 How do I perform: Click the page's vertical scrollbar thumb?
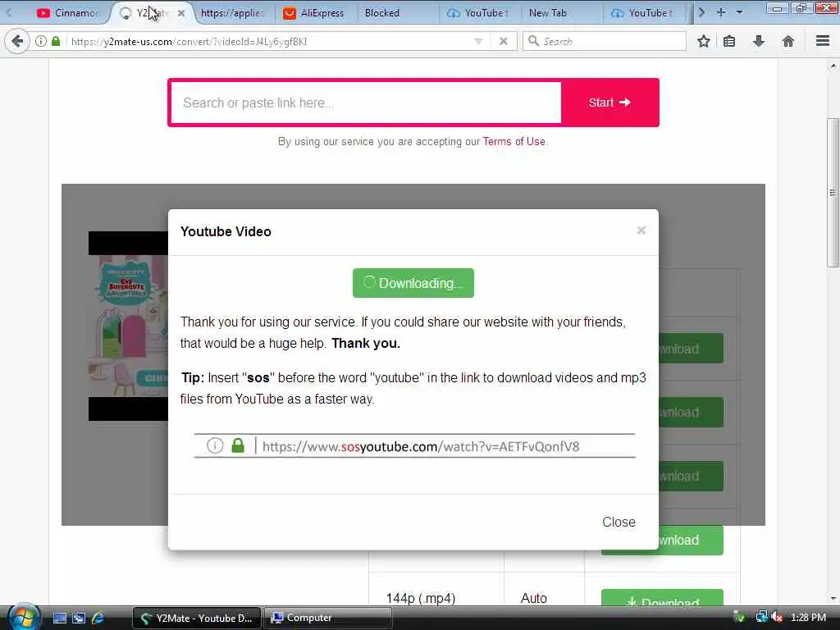point(833,192)
